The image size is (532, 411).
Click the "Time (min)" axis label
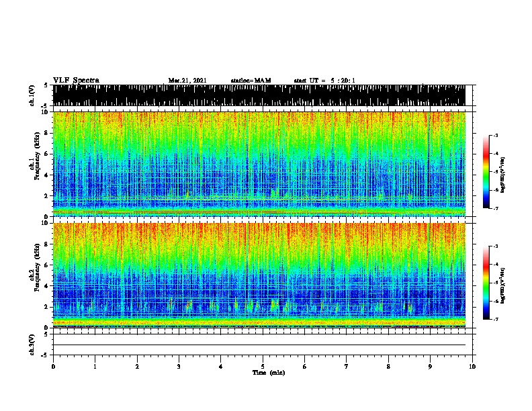(269, 373)
